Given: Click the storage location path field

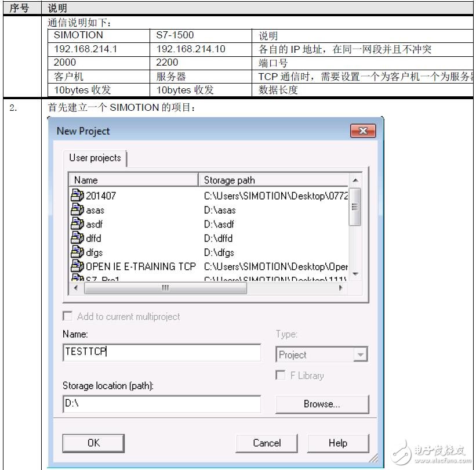Looking at the screenshot, I should pos(162,404).
